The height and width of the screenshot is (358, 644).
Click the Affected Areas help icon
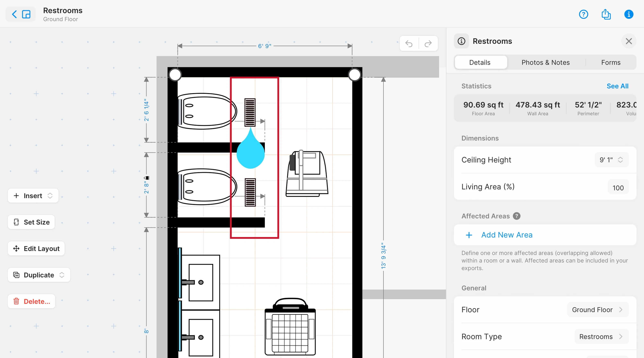click(x=516, y=216)
